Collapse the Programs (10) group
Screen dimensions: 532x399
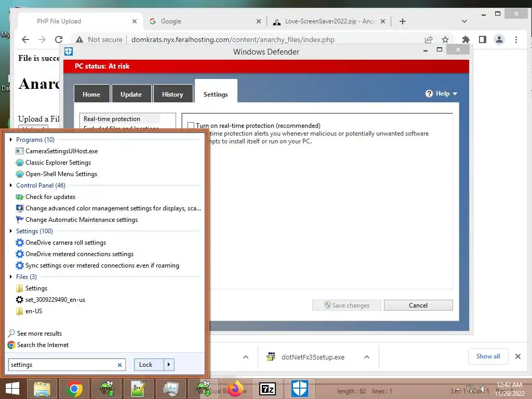click(11, 139)
